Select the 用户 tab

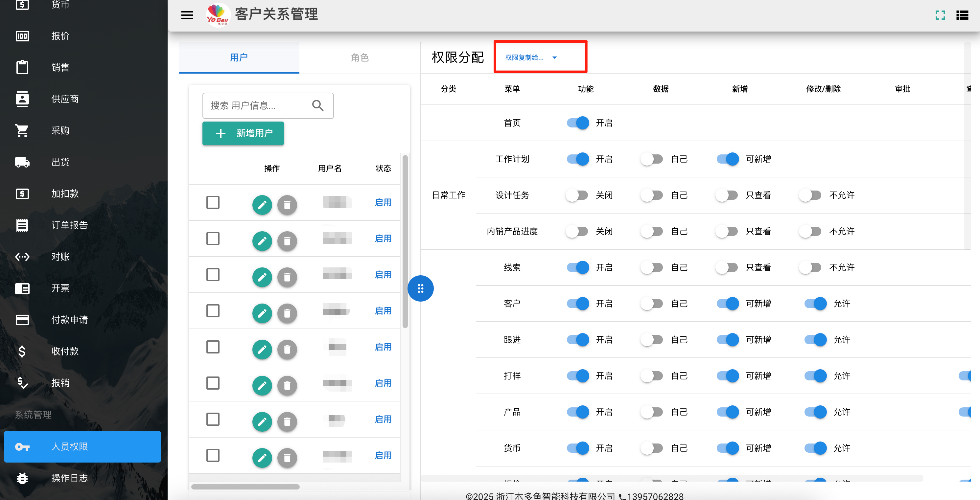[239, 57]
